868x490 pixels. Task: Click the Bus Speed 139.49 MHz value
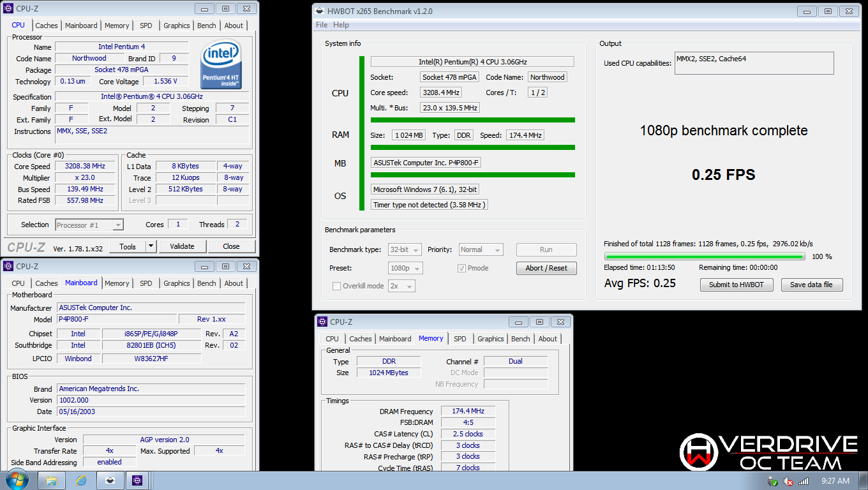point(84,189)
